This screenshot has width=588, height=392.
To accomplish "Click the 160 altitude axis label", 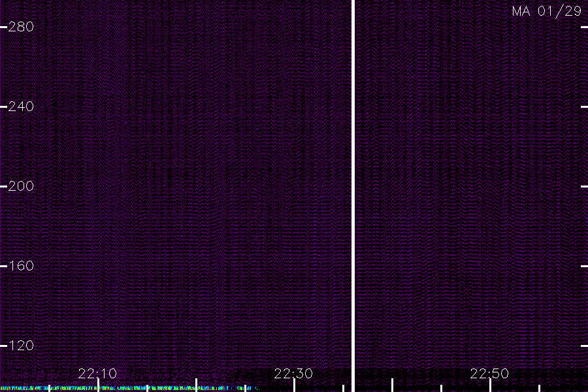I will click(x=21, y=266).
